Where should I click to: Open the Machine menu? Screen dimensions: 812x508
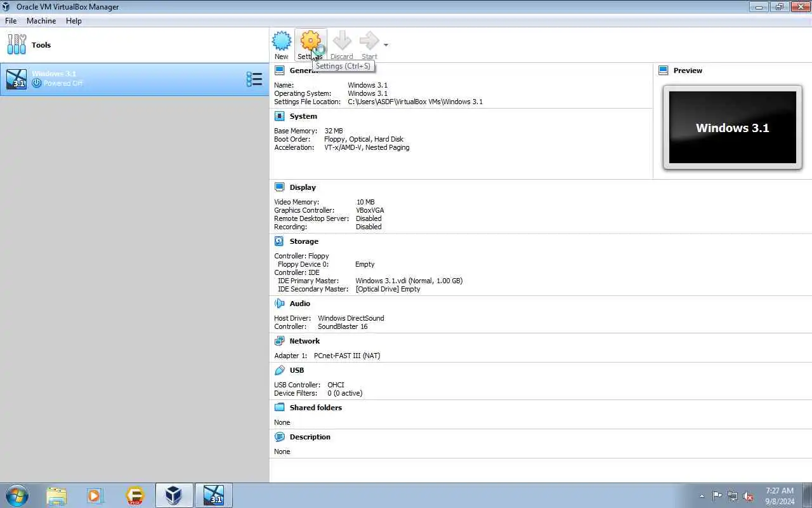click(41, 21)
